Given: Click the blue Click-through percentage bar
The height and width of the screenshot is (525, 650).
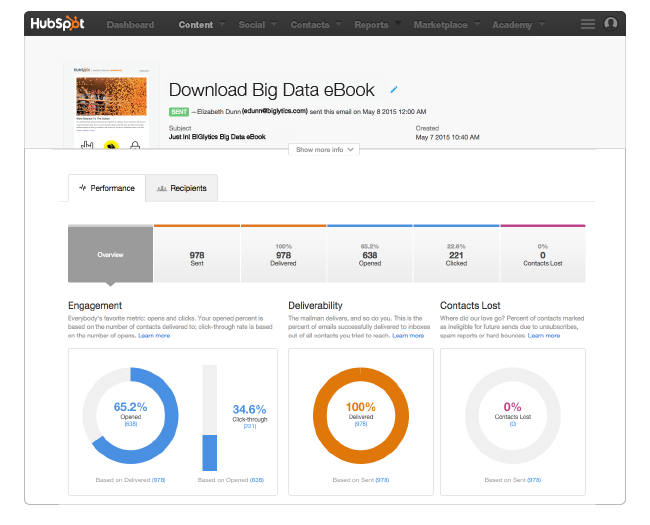Looking at the screenshot, I should click(210, 452).
